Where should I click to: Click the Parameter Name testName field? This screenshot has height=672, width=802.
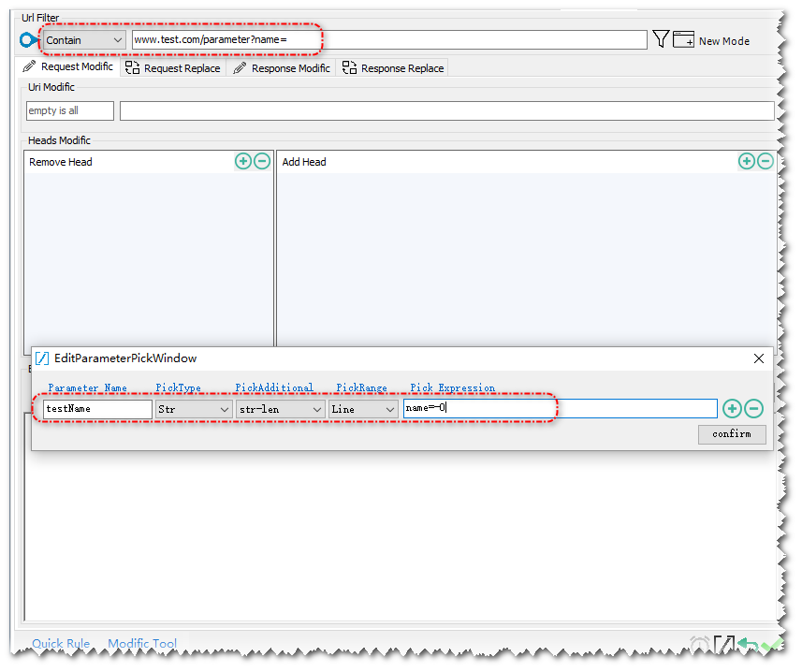[x=97, y=409]
